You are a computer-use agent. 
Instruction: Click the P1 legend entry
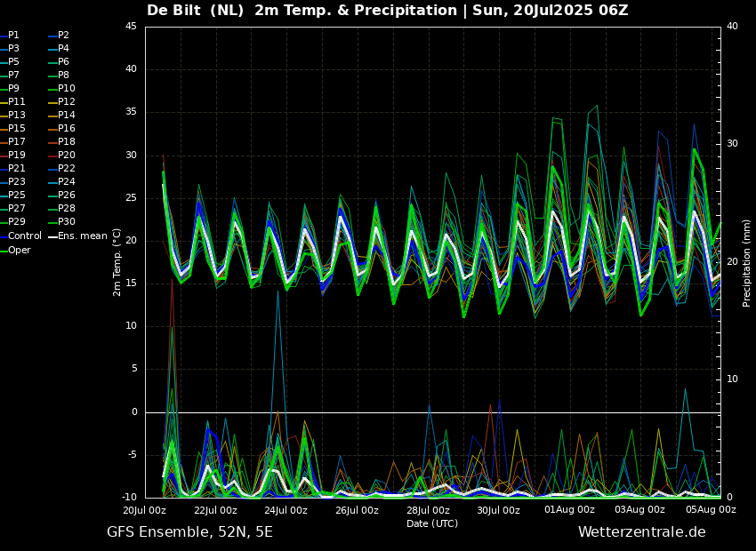13,36
